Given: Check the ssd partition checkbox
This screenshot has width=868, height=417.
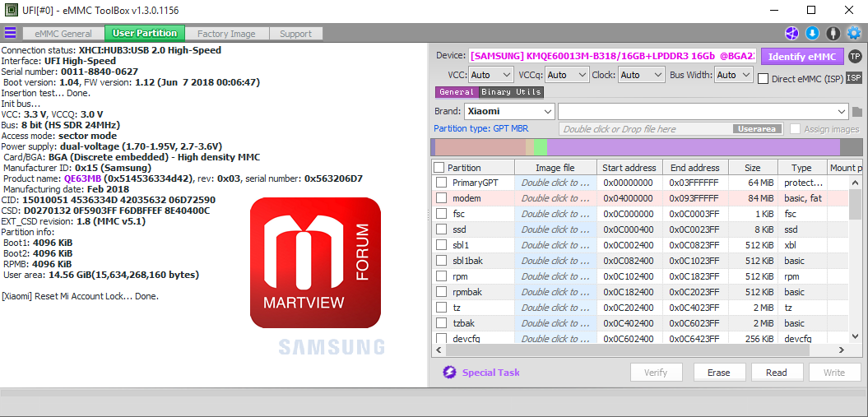Looking at the screenshot, I should pyautogui.click(x=441, y=229).
